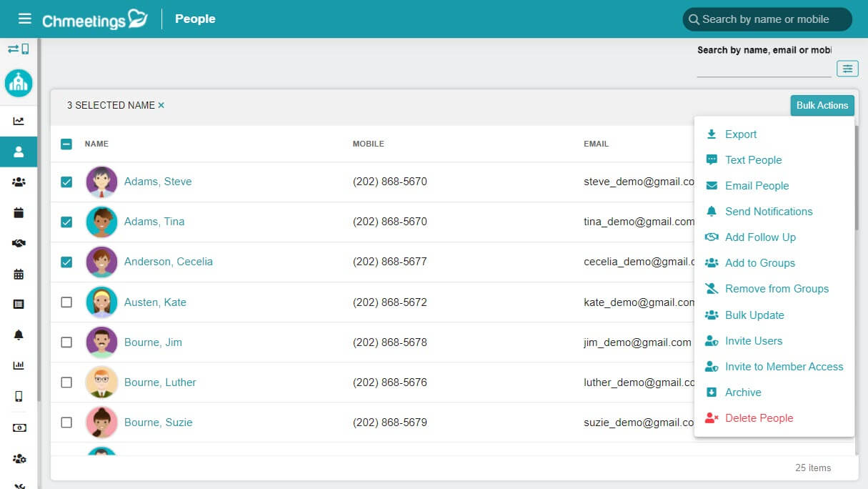Uncheck Adams, Steve checkbox
868x489 pixels.
[x=66, y=182]
